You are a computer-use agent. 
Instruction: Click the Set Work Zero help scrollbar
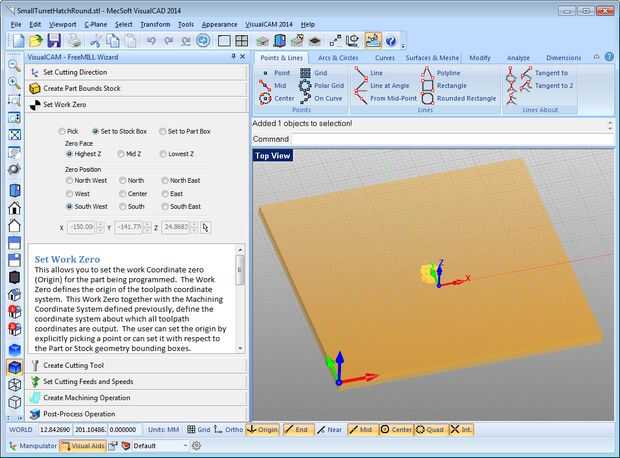tap(240, 299)
